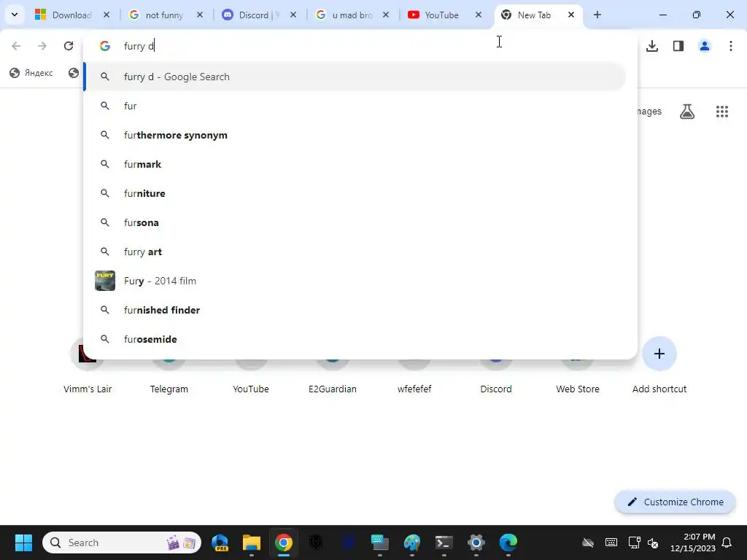747x560 pixels.
Task: Go forward with the forward arrow
Action: click(x=42, y=46)
